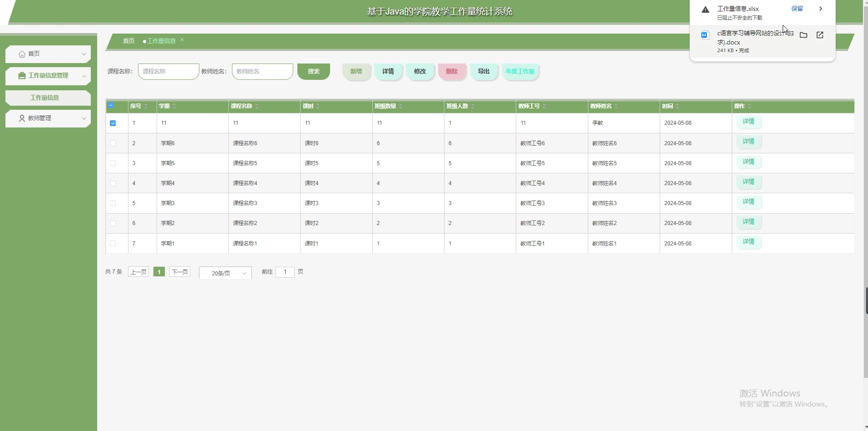Click the 搜索 button

(x=313, y=71)
